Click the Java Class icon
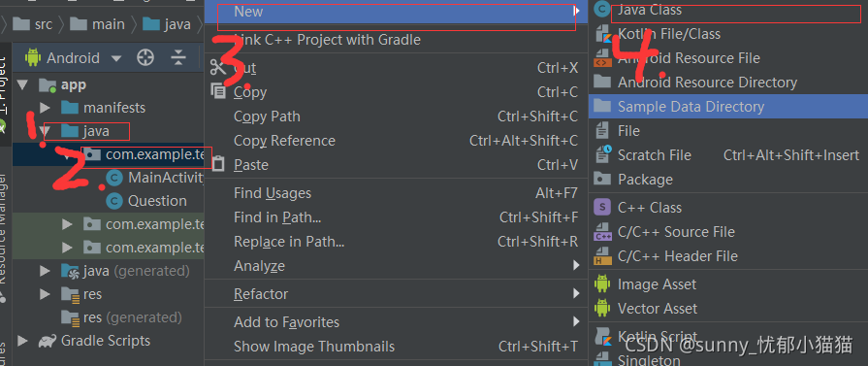868x366 pixels. pos(601,9)
